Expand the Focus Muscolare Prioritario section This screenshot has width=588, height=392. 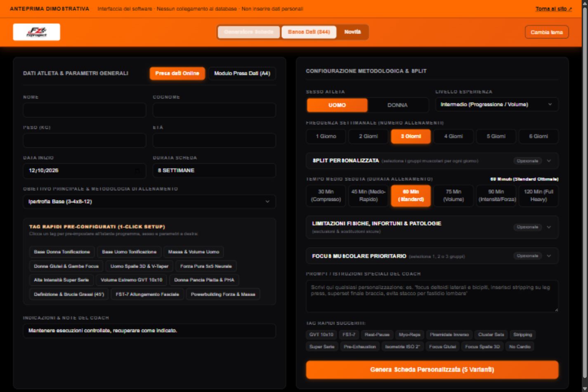(x=432, y=256)
